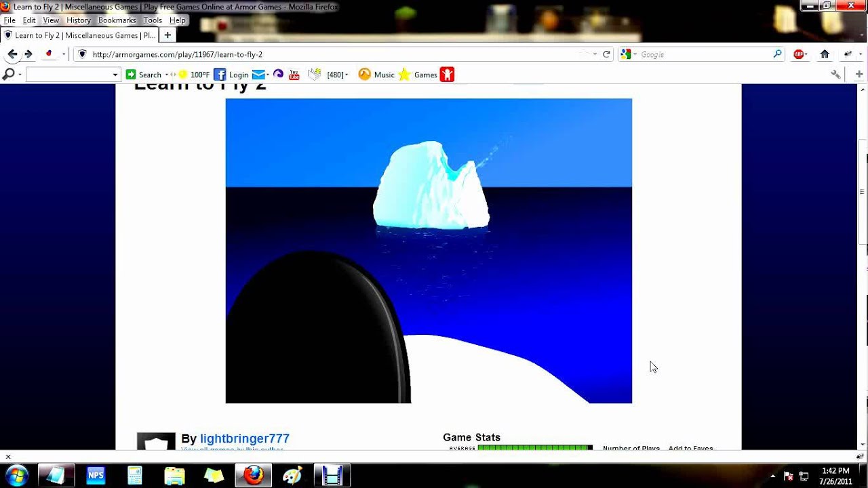Click the toolbar plus add button

[859, 75]
